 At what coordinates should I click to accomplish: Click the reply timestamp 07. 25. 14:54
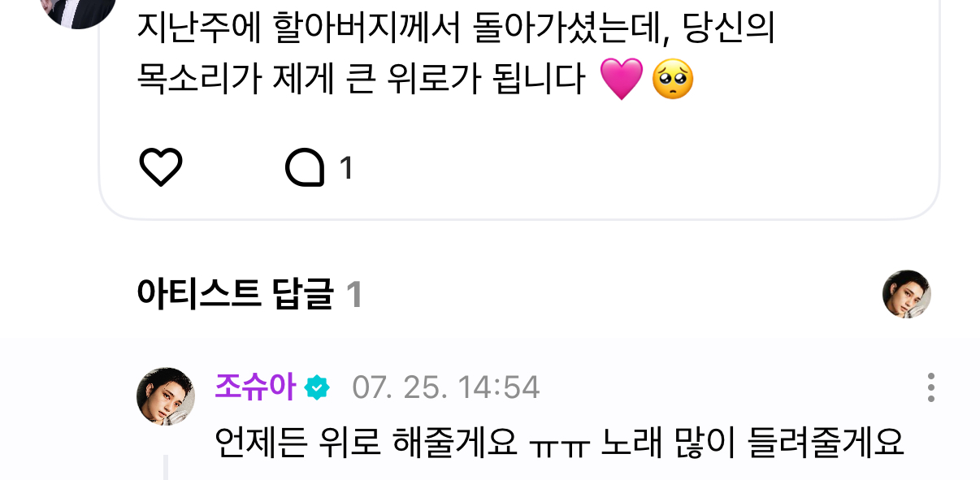click(x=446, y=388)
